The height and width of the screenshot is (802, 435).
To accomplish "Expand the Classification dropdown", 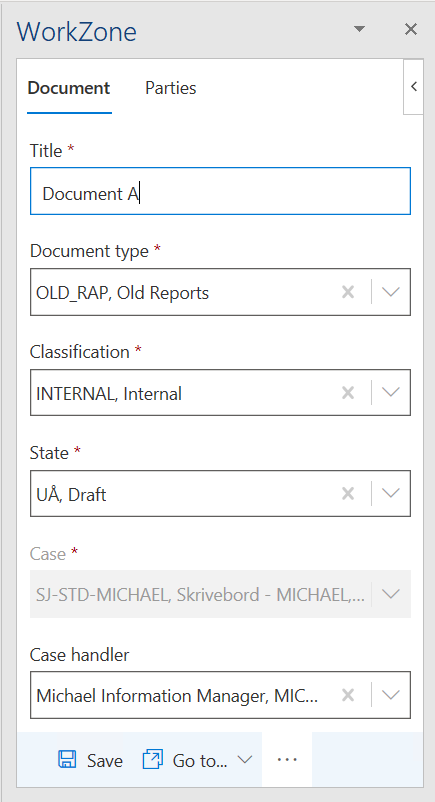I will click(x=391, y=393).
